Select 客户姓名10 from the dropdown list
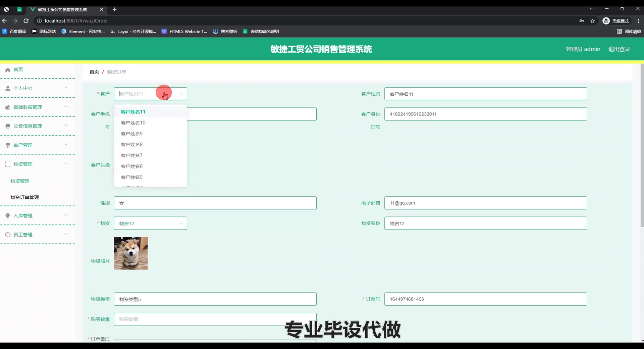Image resolution: width=644 pixels, height=349 pixels. tap(133, 123)
